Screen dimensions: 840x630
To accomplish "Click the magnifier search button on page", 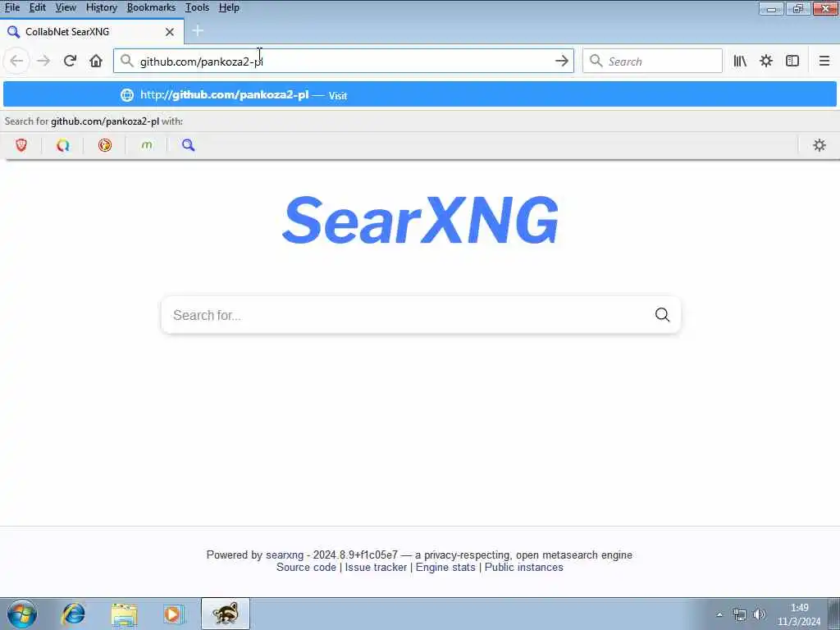I will click(662, 315).
